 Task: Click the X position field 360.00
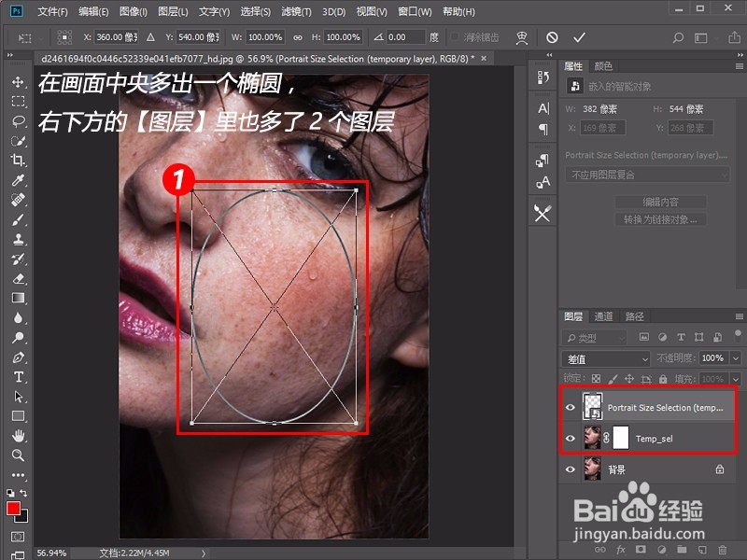click(x=116, y=37)
